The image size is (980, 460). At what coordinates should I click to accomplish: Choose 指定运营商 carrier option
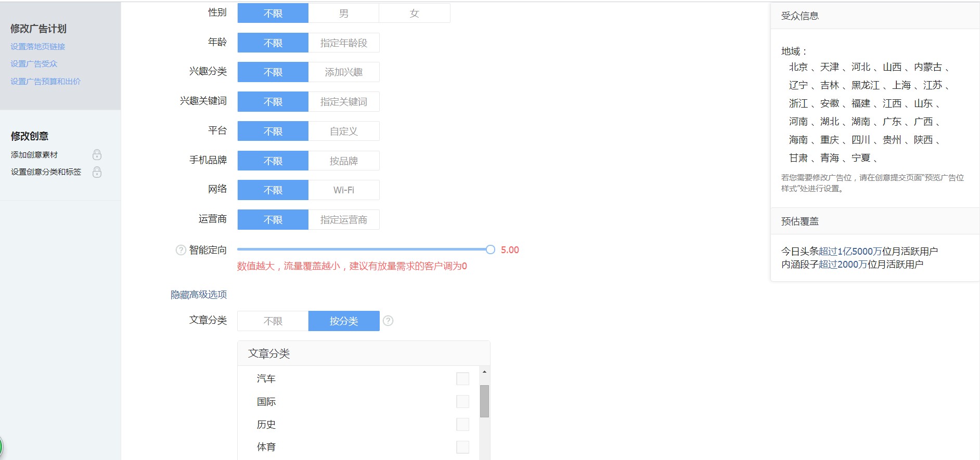click(x=343, y=220)
